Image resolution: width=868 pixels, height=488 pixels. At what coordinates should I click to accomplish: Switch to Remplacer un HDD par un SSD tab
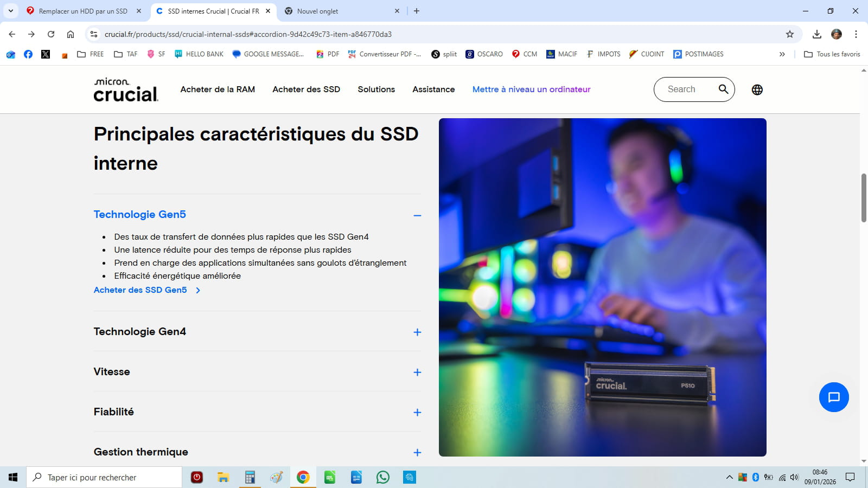82,11
